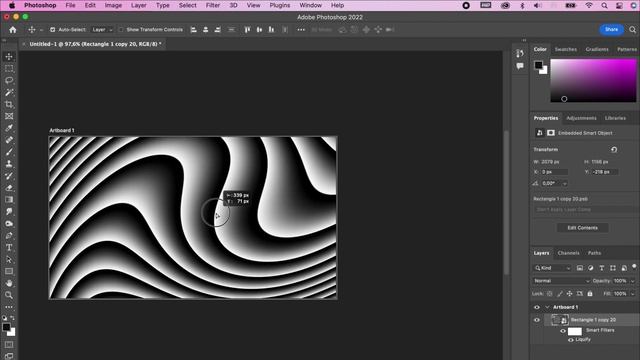Image resolution: width=640 pixels, height=360 pixels.
Task: Select the Lasso tool
Action: pyautogui.click(x=9, y=80)
